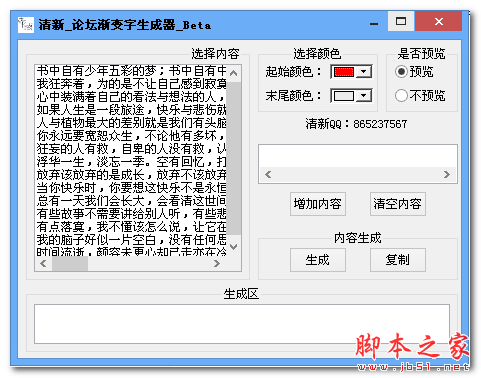Click the white 末尾颜色 swatch
Screen dimensions: 481x378
click(x=344, y=96)
